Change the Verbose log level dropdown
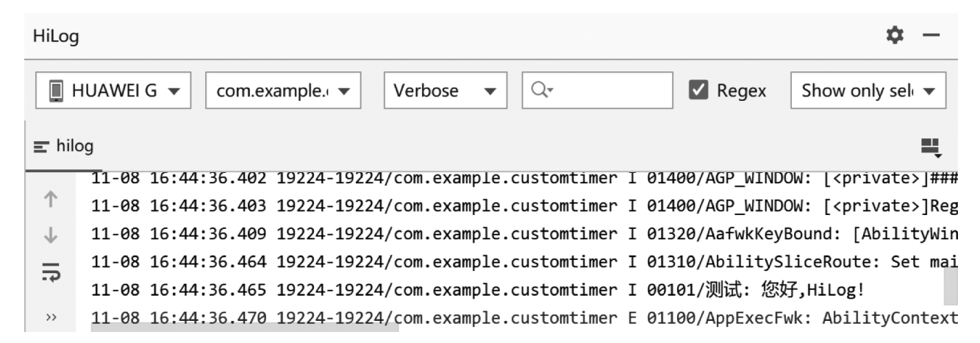Screen dimensions: 980x343 [x=446, y=91]
